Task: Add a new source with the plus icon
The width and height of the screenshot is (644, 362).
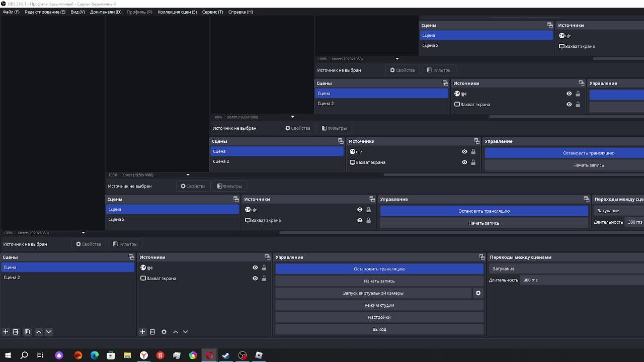Action: [142, 332]
